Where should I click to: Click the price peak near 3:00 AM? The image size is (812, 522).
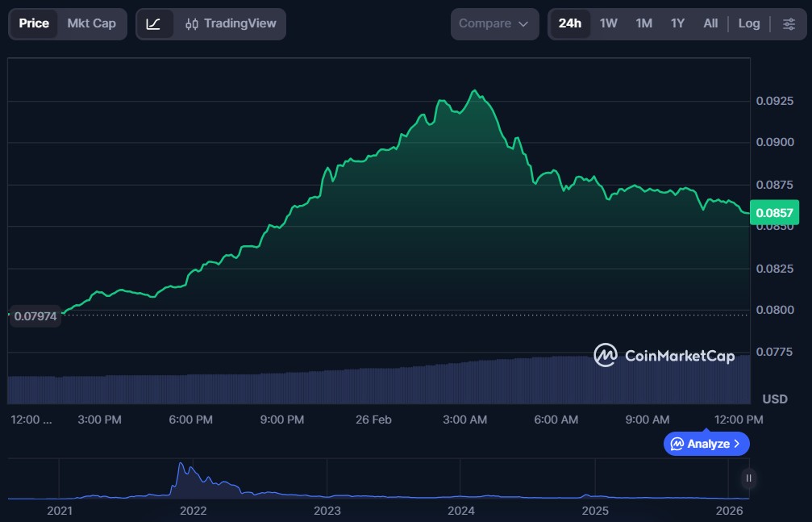point(475,91)
